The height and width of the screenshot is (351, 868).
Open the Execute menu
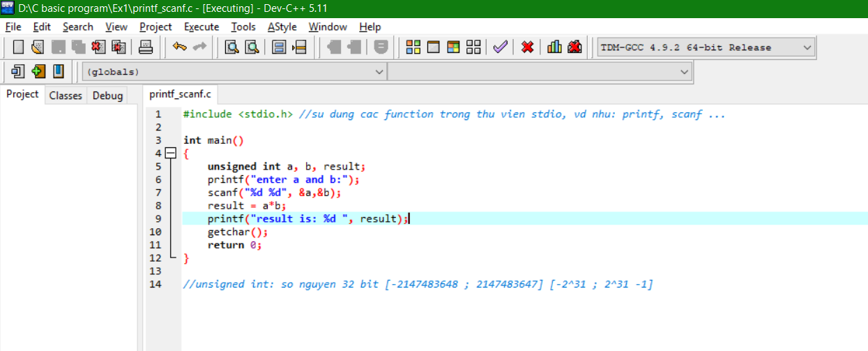[201, 27]
